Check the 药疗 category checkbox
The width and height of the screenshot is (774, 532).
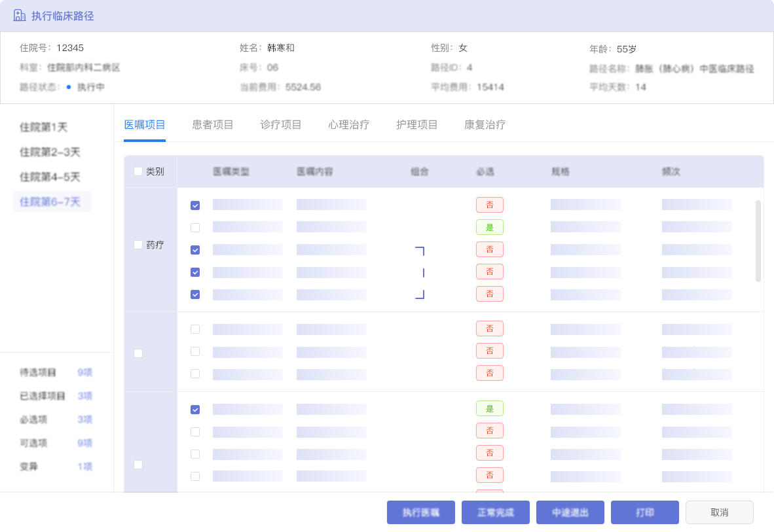click(x=138, y=245)
